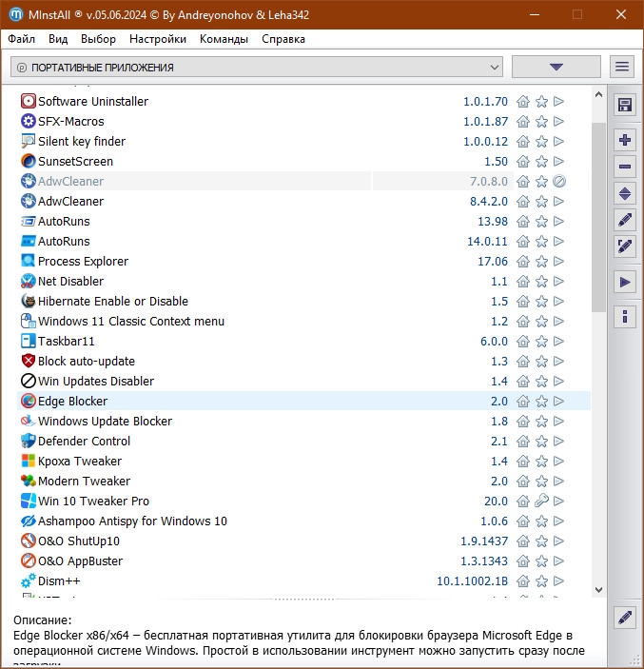Click the save (floppy disk) sidebar icon
The width and height of the screenshot is (644, 669).
[x=625, y=105]
